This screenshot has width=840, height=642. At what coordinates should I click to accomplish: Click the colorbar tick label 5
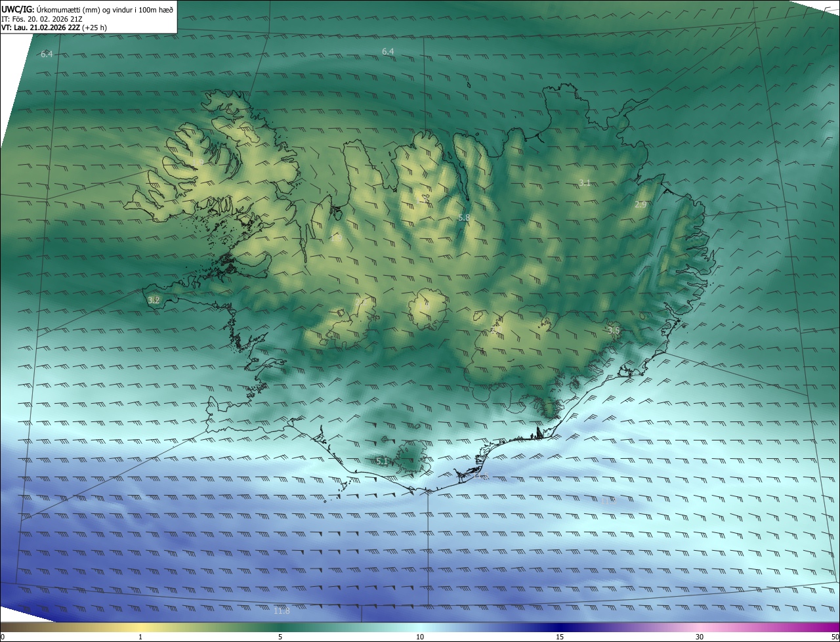pos(280,637)
